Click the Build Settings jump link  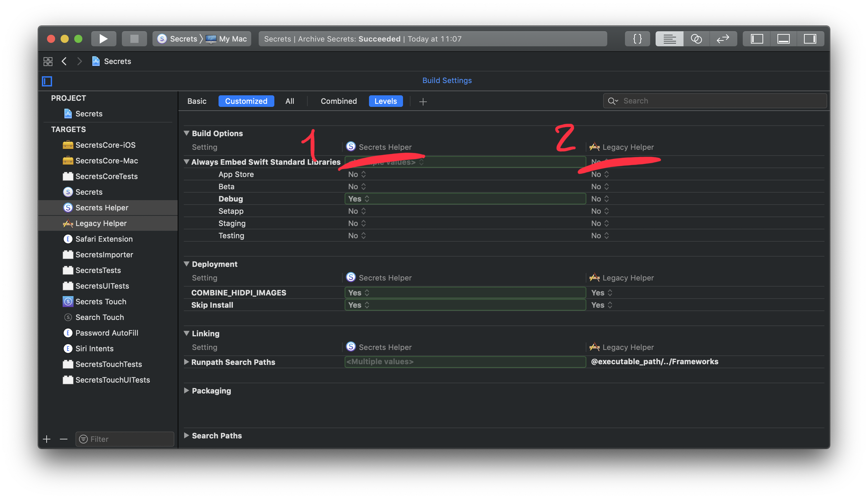[447, 80]
